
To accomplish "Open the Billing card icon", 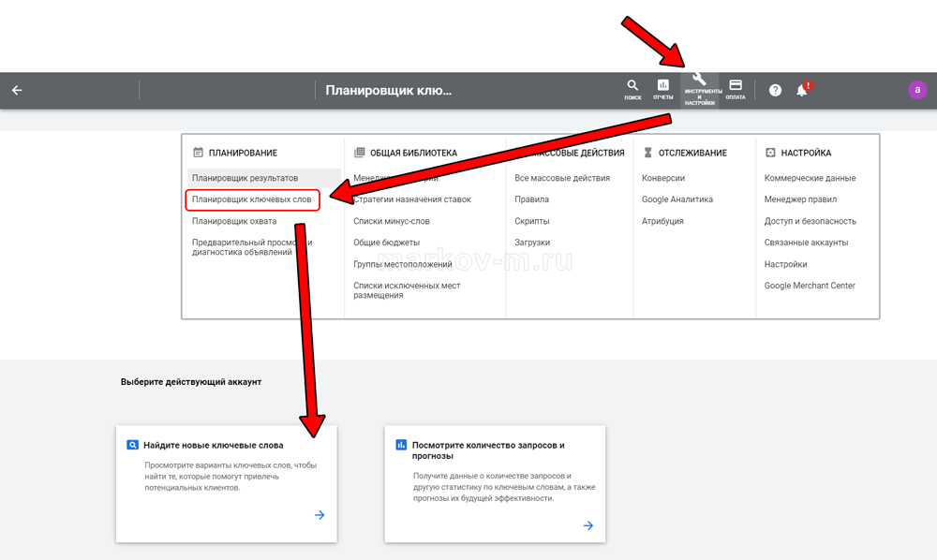I will tap(736, 88).
